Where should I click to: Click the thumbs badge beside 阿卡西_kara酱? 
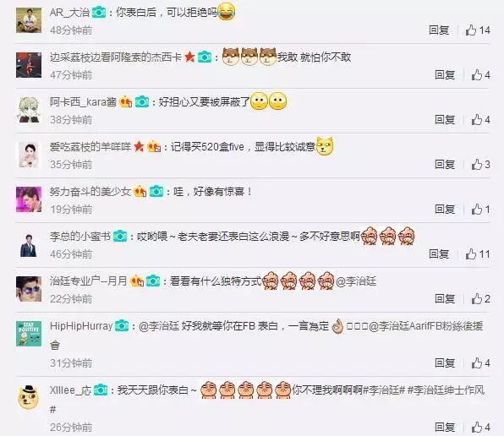[126, 102]
